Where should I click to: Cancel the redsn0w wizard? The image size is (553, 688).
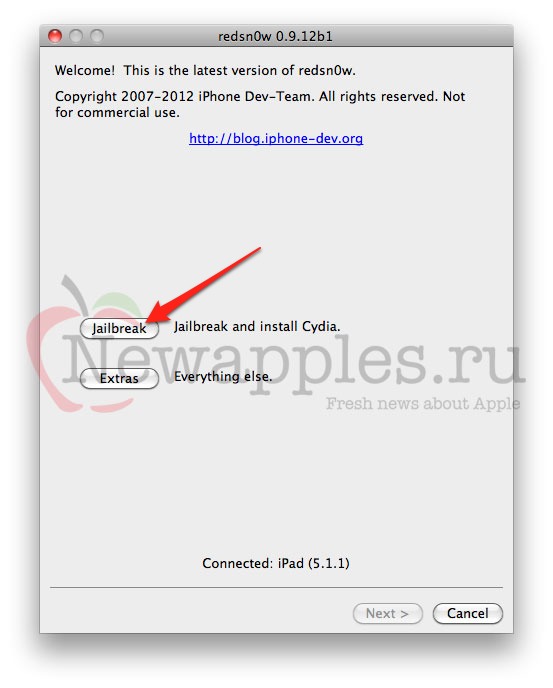[x=467, y=613]
